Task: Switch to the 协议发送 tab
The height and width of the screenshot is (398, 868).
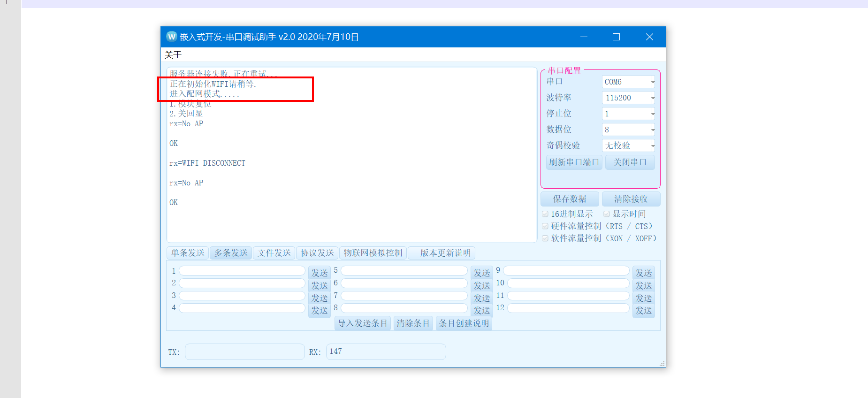Action: pos(317,253)
